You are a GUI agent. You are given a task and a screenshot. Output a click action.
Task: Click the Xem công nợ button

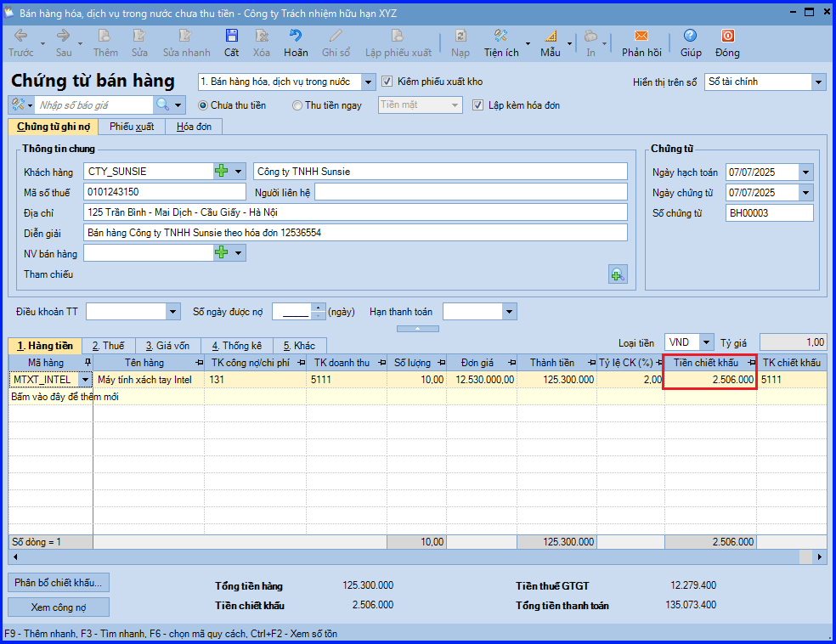(x=59, y=607)
